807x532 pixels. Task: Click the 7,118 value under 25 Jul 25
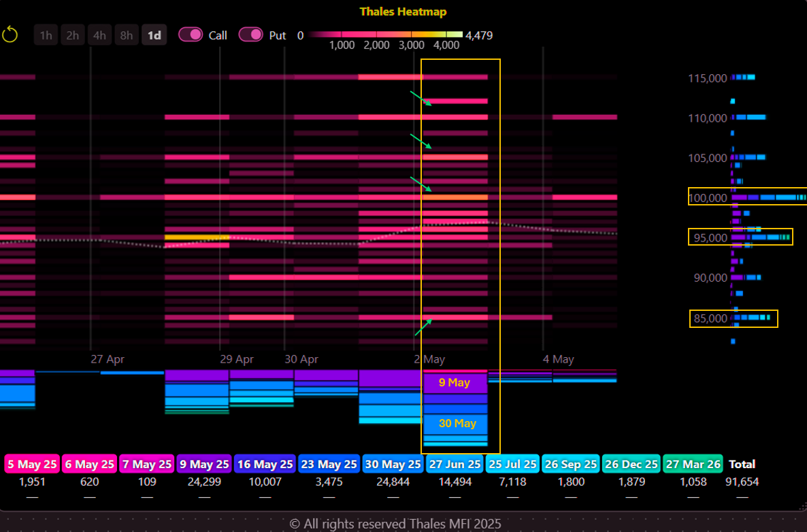pyautogui.click(x=512, y=482)
